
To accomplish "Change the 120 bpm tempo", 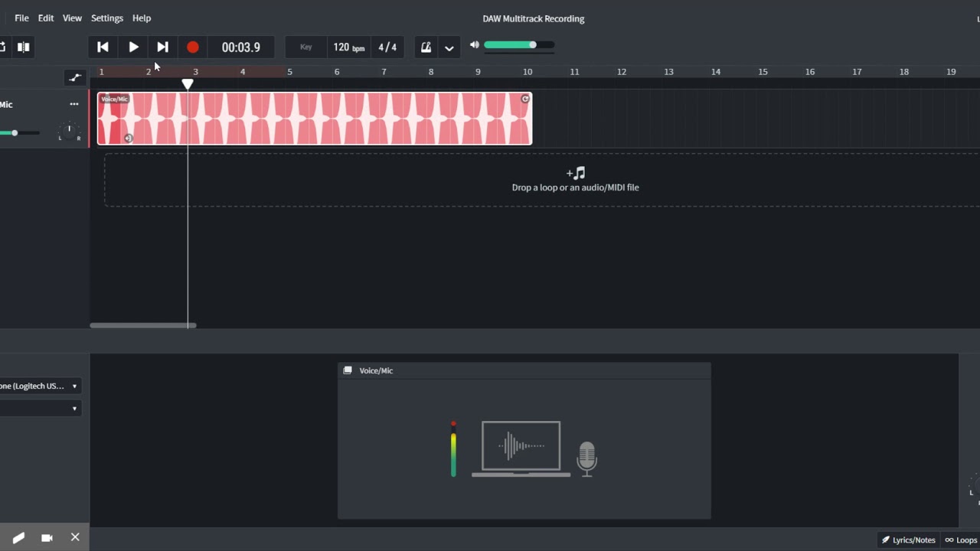I will 349,47.
